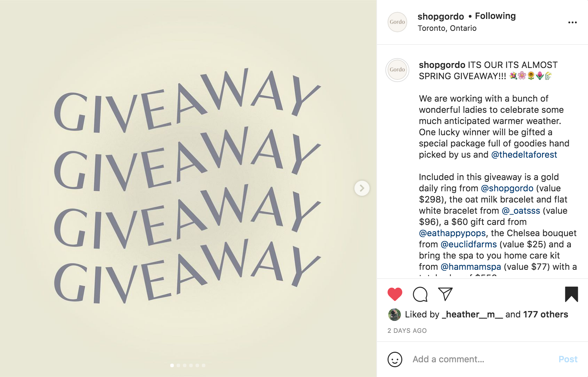588x377 pixels.
Task: Open the @_oatsss mention link
Action: click(x=521, y=211)
